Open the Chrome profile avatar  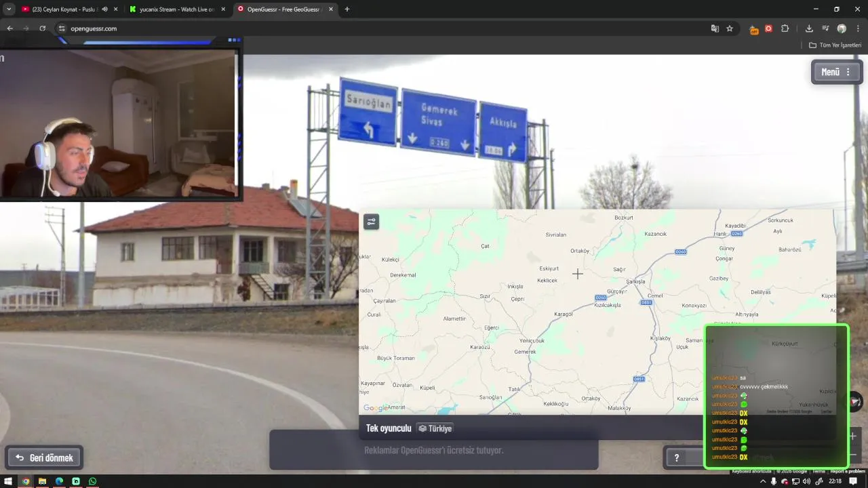click(842, 28)
